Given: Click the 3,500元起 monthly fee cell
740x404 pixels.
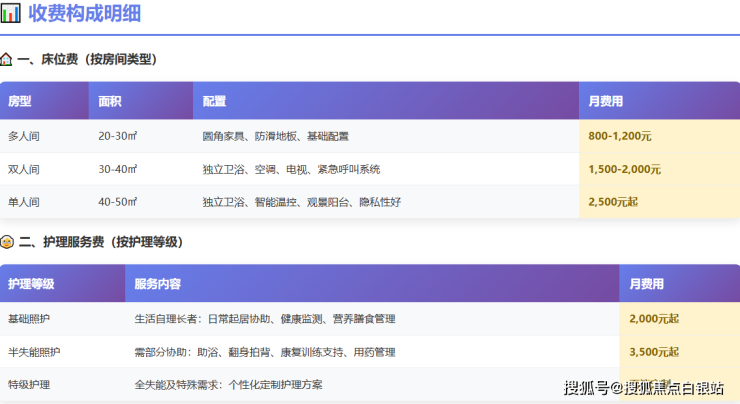Looking at the screenshot, I should pyautogui.click(x=654, y=352).
